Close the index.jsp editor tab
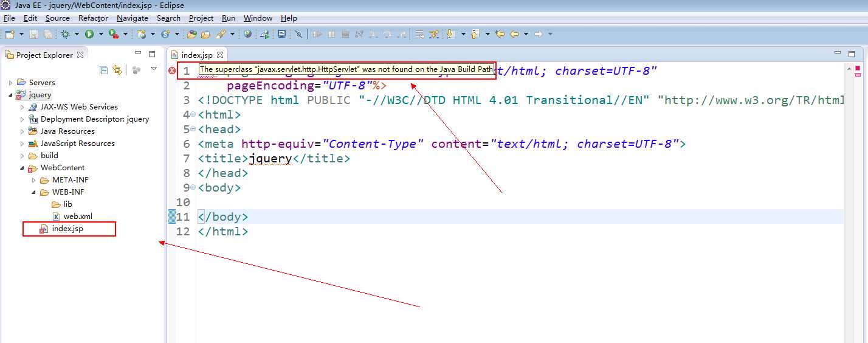The width and height of the screenshot is (868, 343). coord(220,55)
